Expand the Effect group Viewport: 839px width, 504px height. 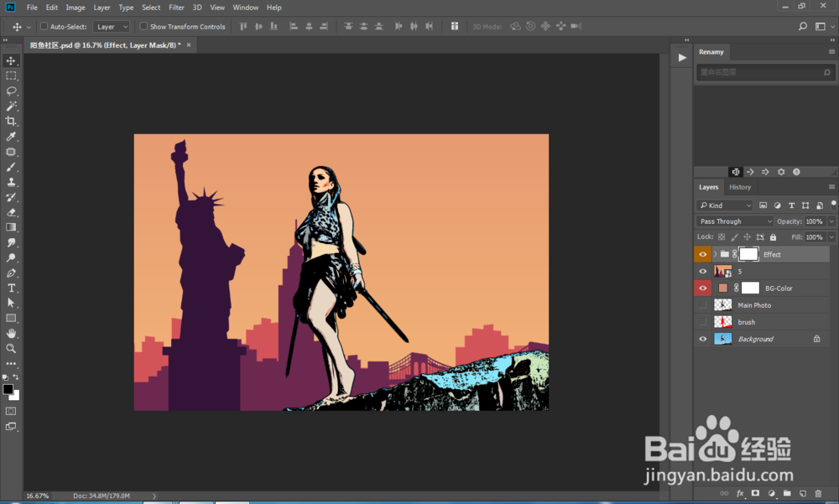click(715, 254)
